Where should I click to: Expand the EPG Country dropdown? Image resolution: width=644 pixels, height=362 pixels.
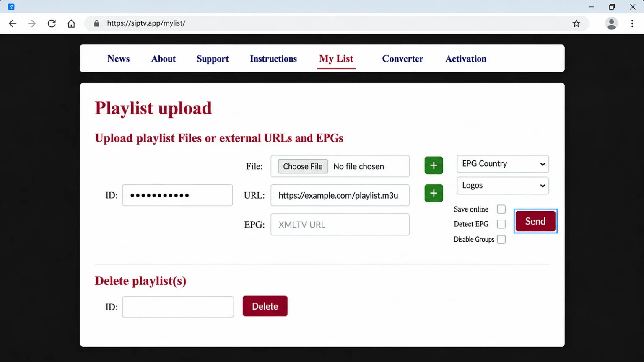pos(503,164)
